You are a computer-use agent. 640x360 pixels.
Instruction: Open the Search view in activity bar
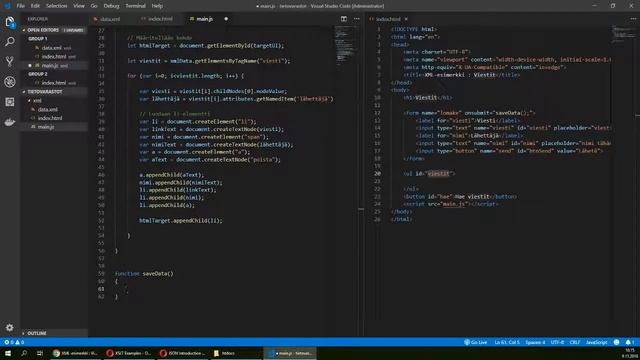pyautogui.click(x=10, y=42)
